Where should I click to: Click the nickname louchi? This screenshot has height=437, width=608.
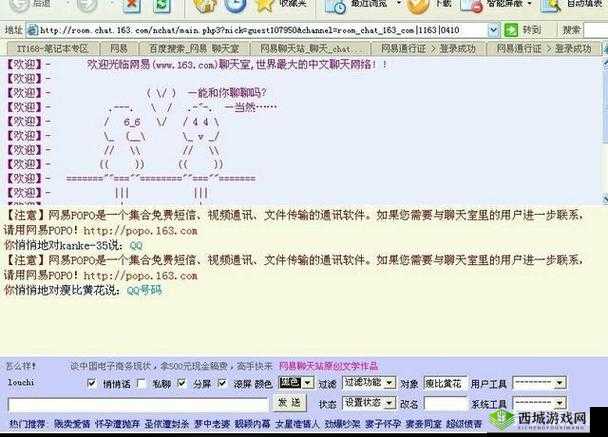(x=21, y=382)
